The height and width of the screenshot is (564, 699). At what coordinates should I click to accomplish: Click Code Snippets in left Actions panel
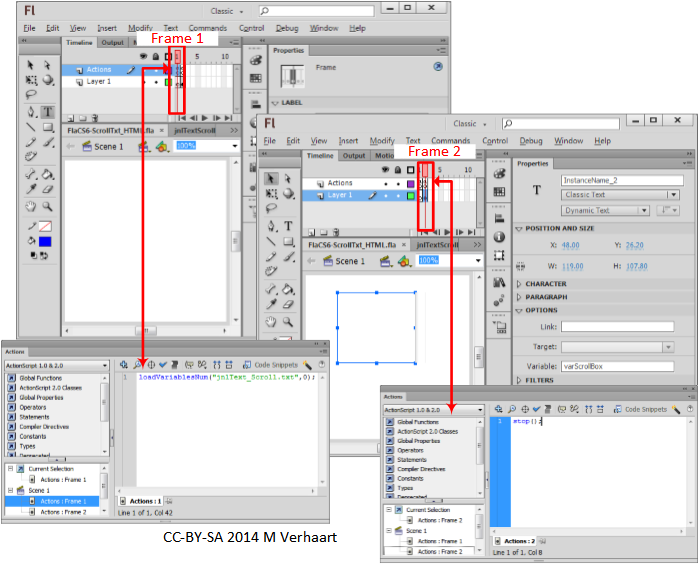point(271,365)
